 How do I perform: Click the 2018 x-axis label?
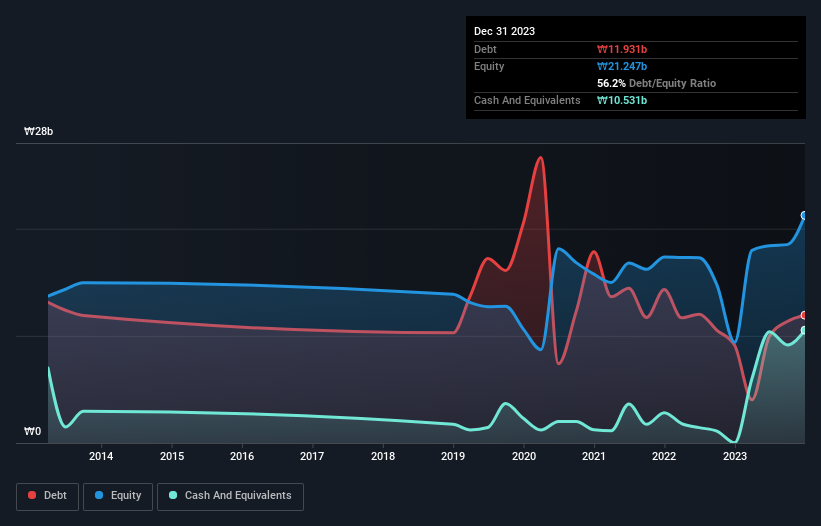coord(383,456)
